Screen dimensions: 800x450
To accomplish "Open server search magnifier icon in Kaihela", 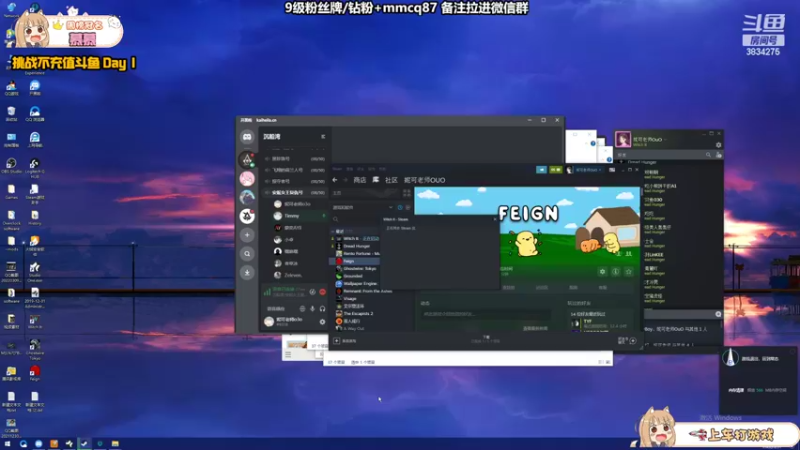I will 247,254.
